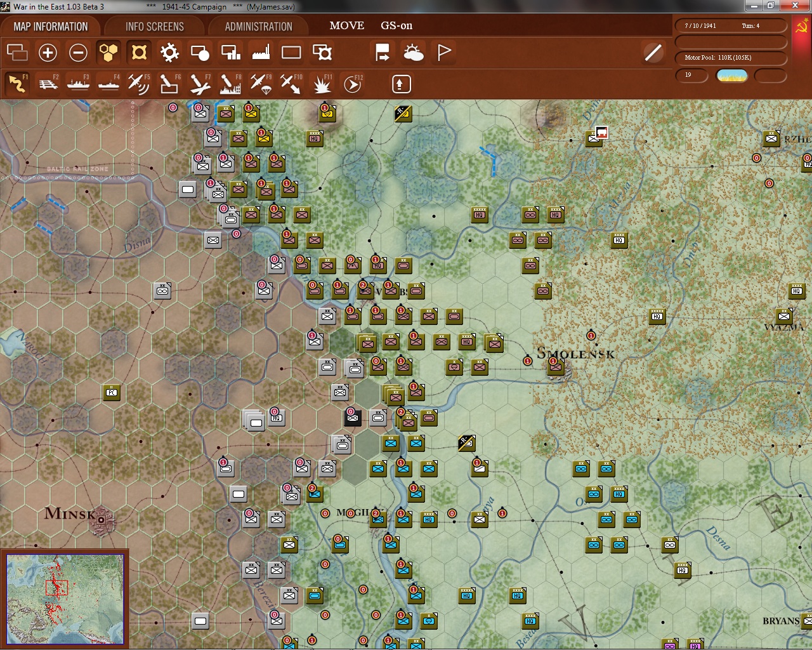Click the field showing 19
This screenshot has height=650, width=812.
coord(691,76)
